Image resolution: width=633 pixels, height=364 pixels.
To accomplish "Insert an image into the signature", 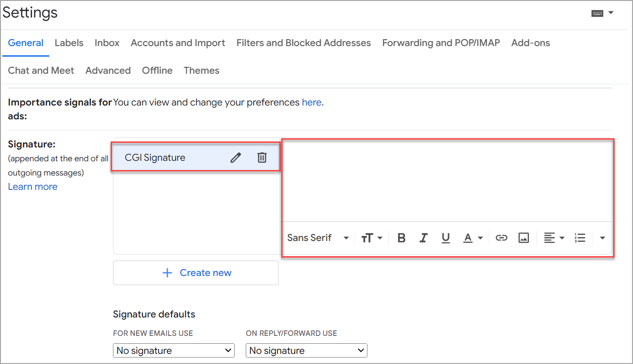I will tap(524, 238).
